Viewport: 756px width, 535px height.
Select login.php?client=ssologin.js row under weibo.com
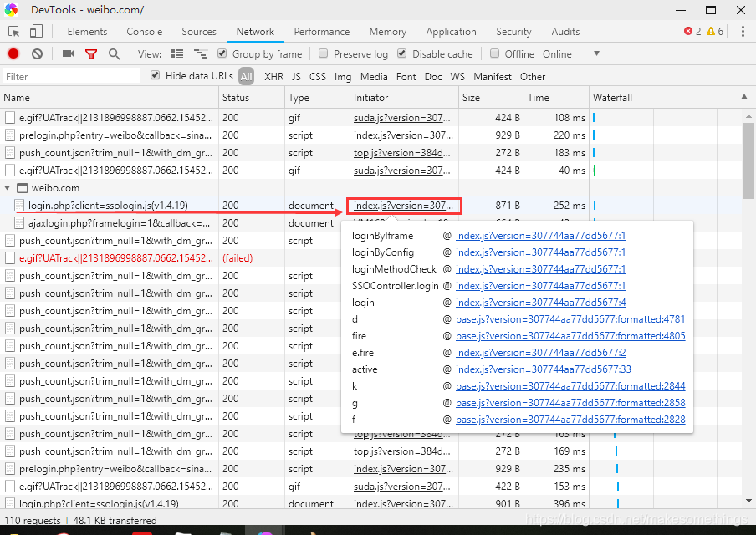[108, 206]
